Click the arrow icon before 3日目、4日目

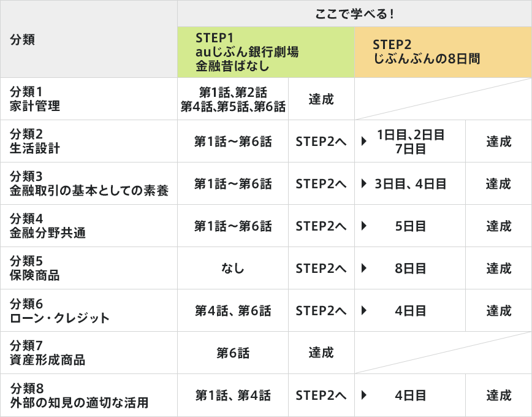[364, 183]
